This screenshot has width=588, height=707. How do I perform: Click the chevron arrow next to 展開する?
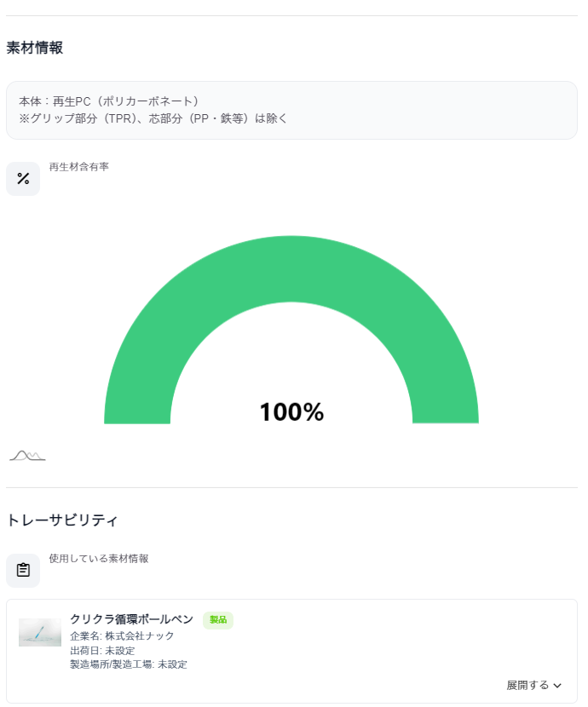coord(558,686)
